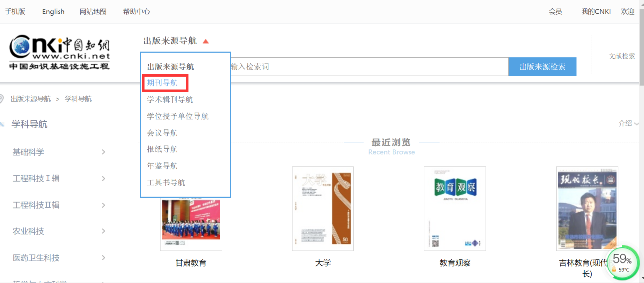Click the CNKI logo
The width and height of the screenshot is (644, 283).
click(x=59, y=53)
